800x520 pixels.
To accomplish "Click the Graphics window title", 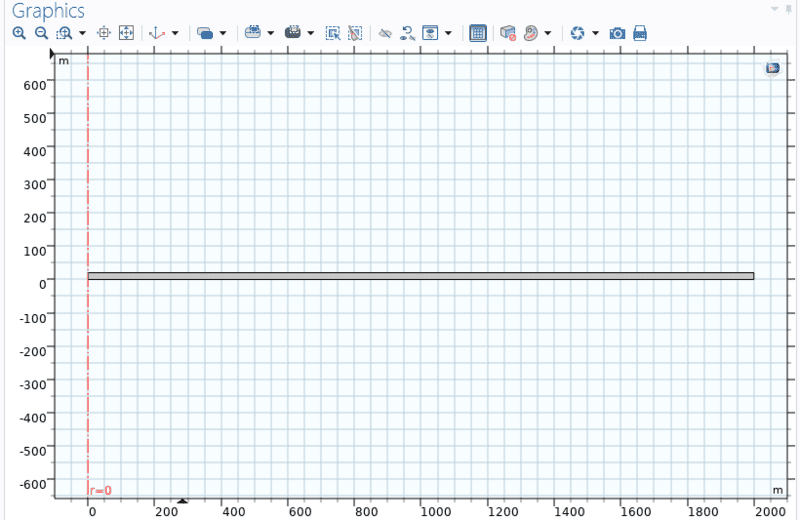I will [x=48, y=10].
